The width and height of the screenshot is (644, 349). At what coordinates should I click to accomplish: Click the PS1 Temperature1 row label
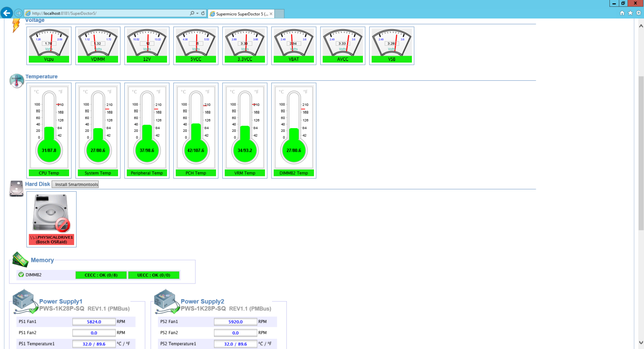37,344
